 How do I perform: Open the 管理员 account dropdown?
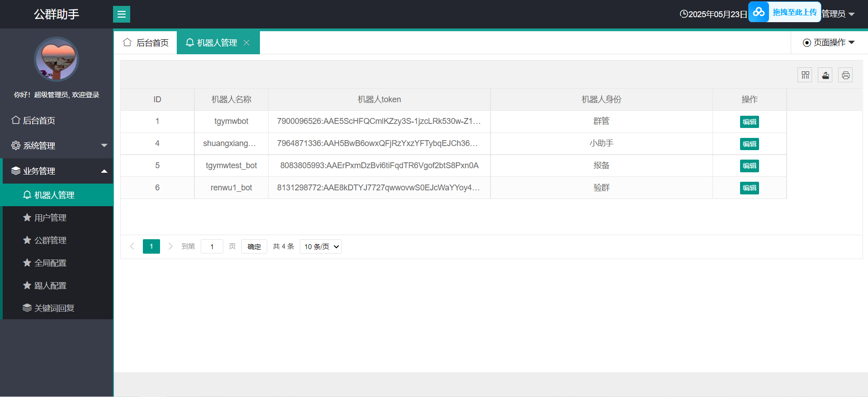point(838,14)
